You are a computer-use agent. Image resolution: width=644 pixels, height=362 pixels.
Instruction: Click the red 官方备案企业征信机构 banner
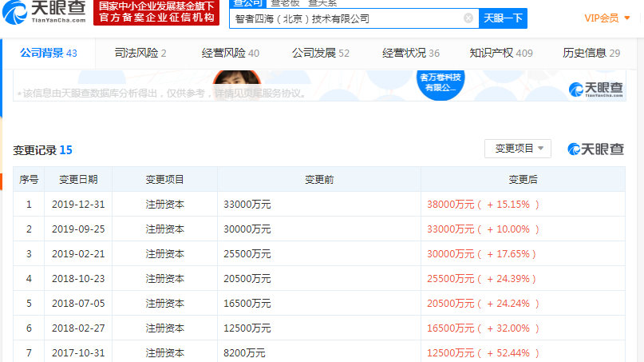coord(156,12)
